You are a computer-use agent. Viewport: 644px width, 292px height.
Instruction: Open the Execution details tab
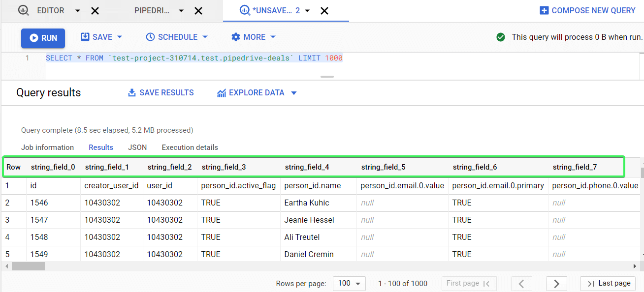coord(190,147)
